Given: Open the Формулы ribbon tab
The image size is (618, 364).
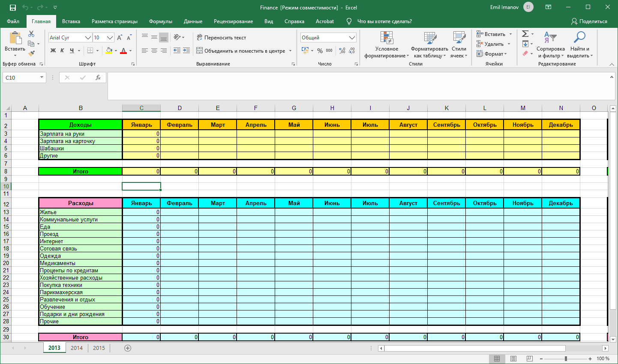Looking at the screenshot, I should [x=160, y=21].
